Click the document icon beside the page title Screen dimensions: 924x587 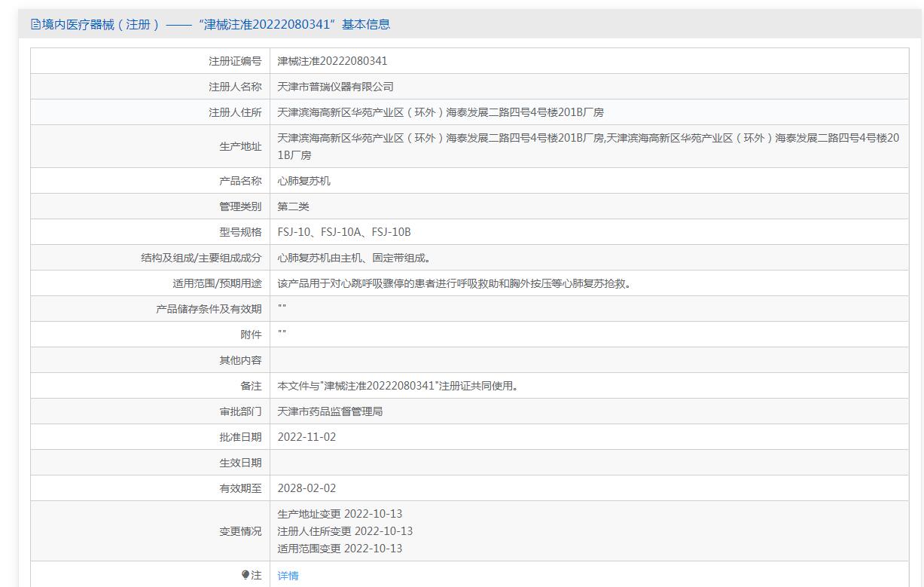35,24
